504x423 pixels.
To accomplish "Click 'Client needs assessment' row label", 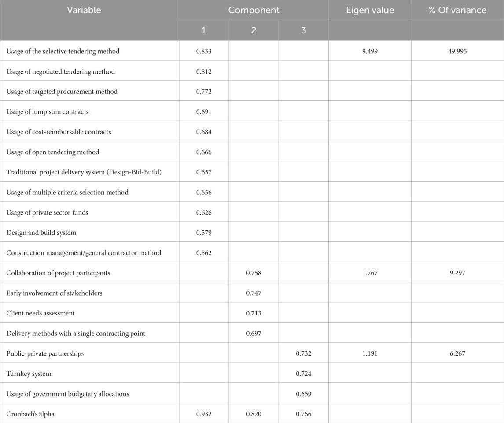I will [40, 313].
